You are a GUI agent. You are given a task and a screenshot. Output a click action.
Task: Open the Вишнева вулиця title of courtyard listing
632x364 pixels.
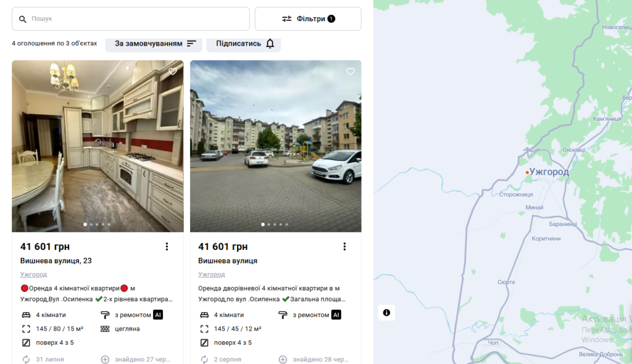pyautogui.click(x=228, y=261)
